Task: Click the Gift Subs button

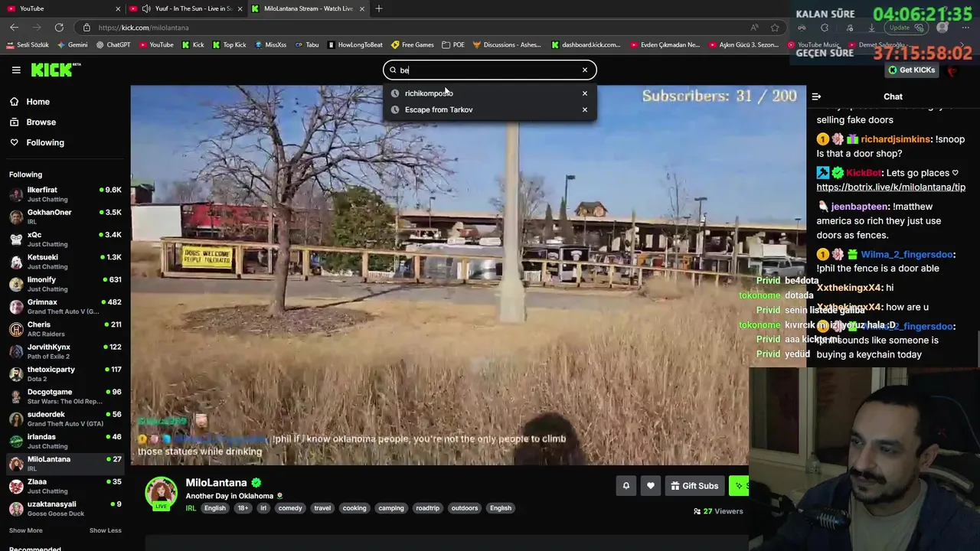Action: (x=694, y=486)
